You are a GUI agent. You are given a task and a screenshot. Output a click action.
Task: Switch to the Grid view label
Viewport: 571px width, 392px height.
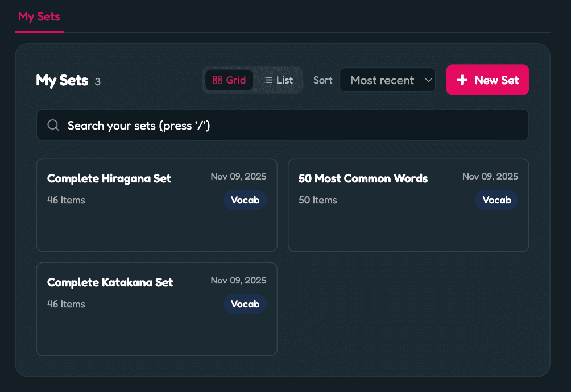tap(235, 80)
